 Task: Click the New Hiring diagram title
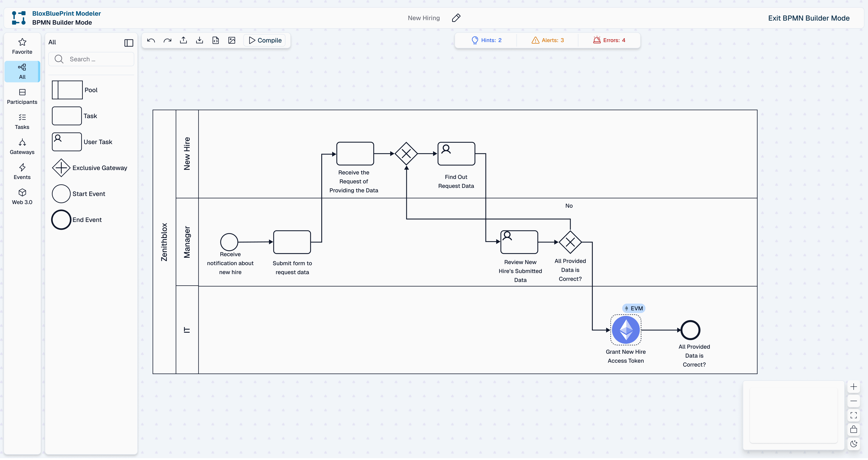[423, 18]
